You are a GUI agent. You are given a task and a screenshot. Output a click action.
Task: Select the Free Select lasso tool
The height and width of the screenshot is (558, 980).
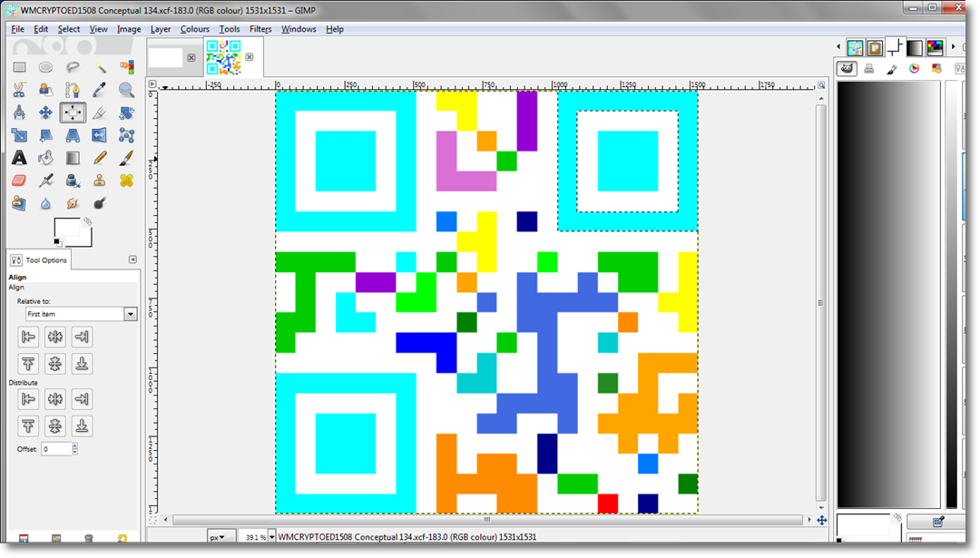[73, 67]
